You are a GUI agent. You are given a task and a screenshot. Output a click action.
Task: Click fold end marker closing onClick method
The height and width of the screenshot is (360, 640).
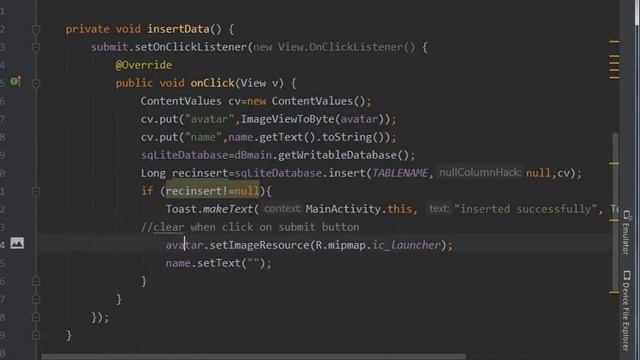pyautogui.click(x=36, y=299)
